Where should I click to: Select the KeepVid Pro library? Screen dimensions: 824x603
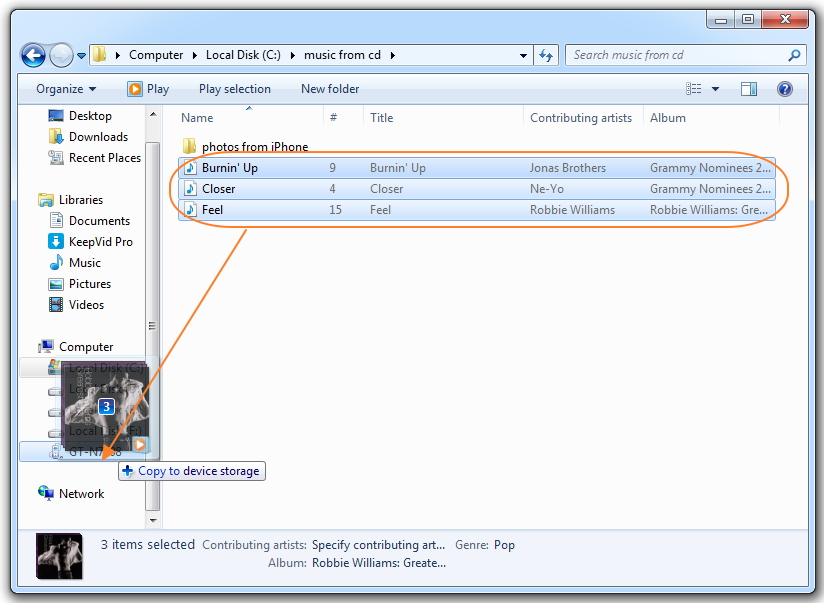point(100,242)
